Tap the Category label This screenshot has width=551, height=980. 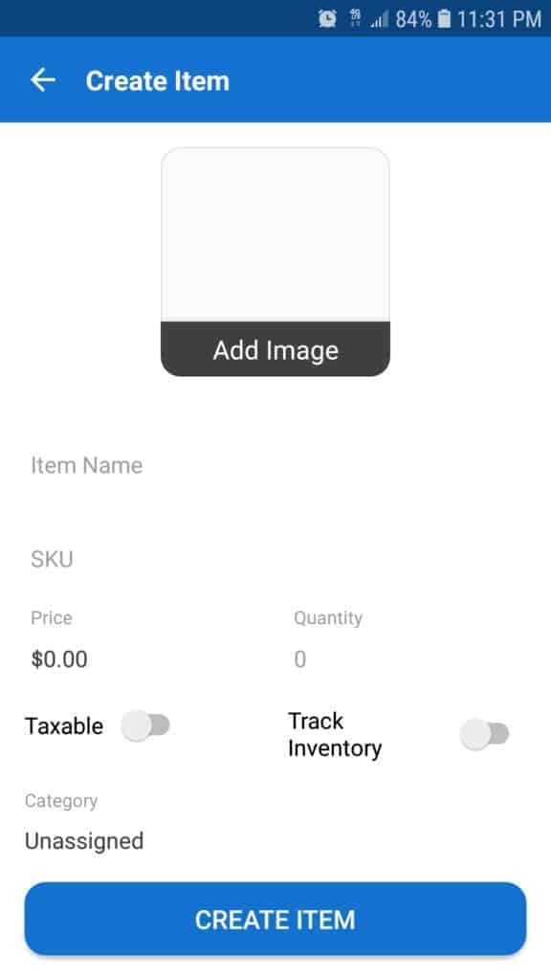coord(61,801)
